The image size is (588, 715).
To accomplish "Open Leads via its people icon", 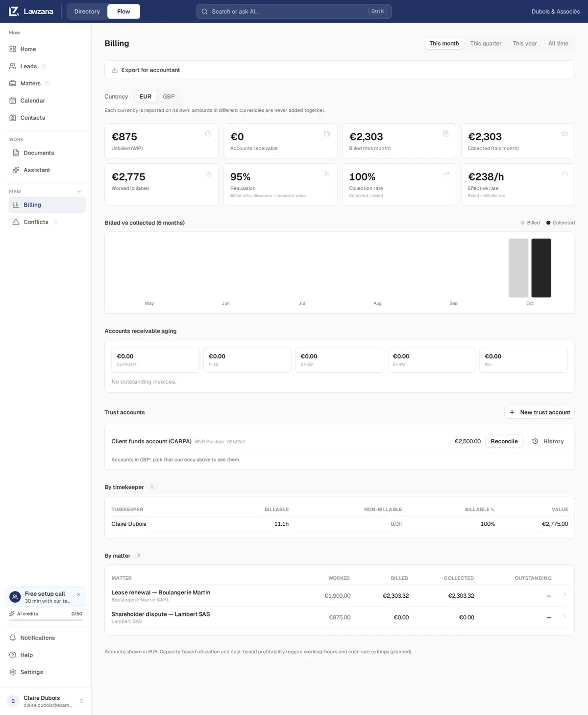I will pyautogui.click(x=13, y=66).
